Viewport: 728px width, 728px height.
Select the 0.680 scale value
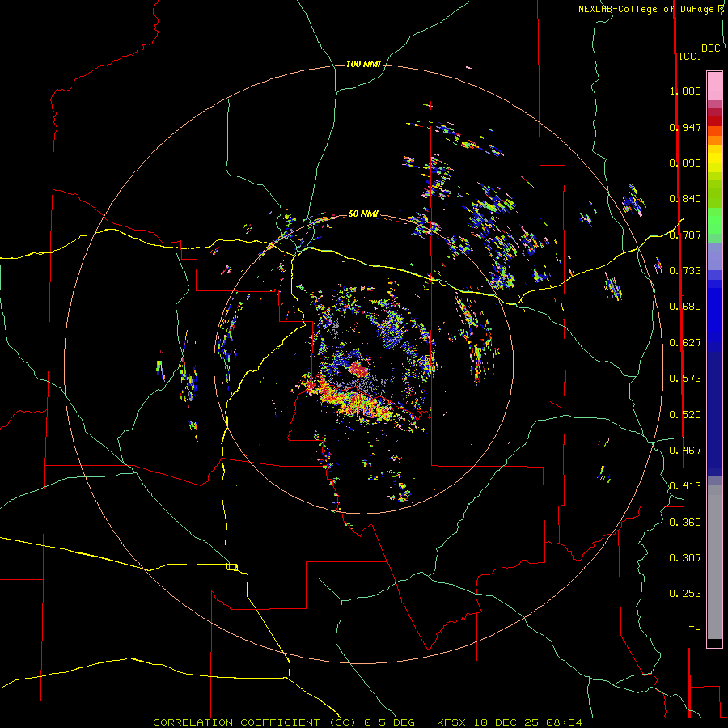click(x=685, y=307)
